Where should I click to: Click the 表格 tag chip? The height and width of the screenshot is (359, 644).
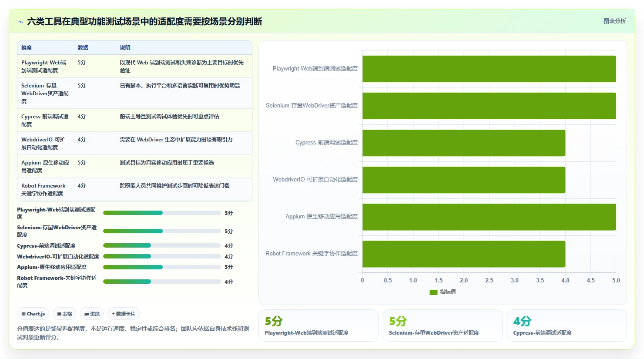pyautogui.click(x=64, y=314)
